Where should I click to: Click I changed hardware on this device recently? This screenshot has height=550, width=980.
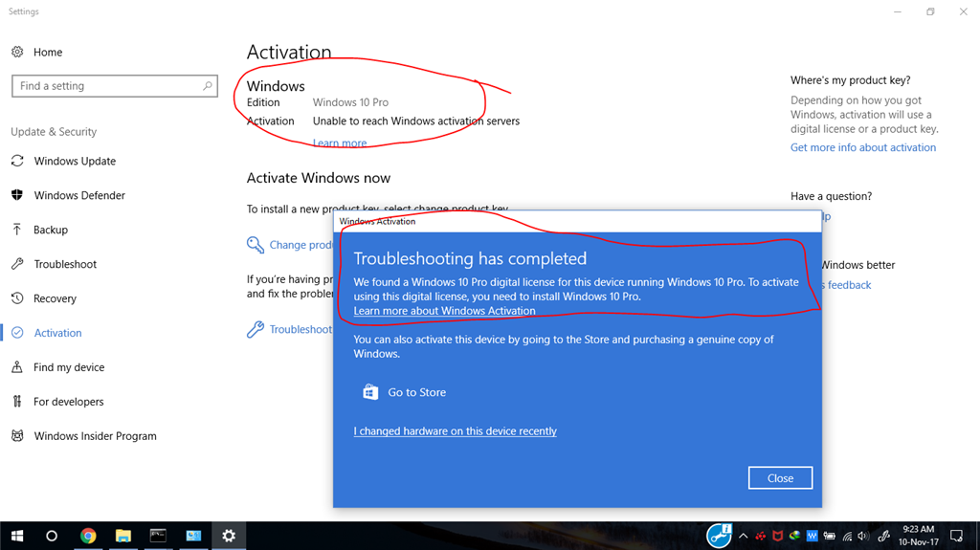(455, 430)
